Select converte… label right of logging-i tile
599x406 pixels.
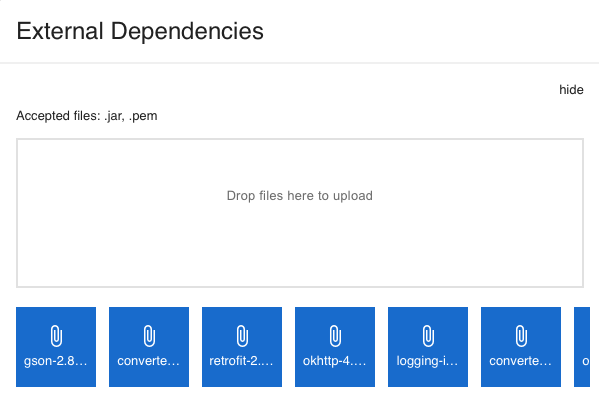point(521,361)
